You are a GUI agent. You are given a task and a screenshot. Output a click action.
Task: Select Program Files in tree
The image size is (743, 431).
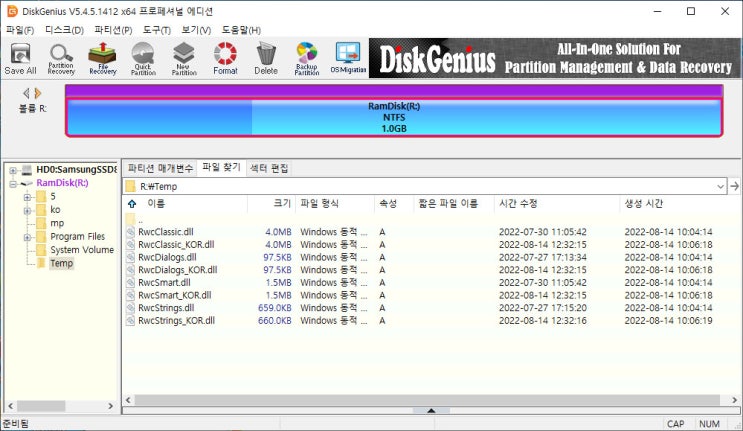[78, 236]
